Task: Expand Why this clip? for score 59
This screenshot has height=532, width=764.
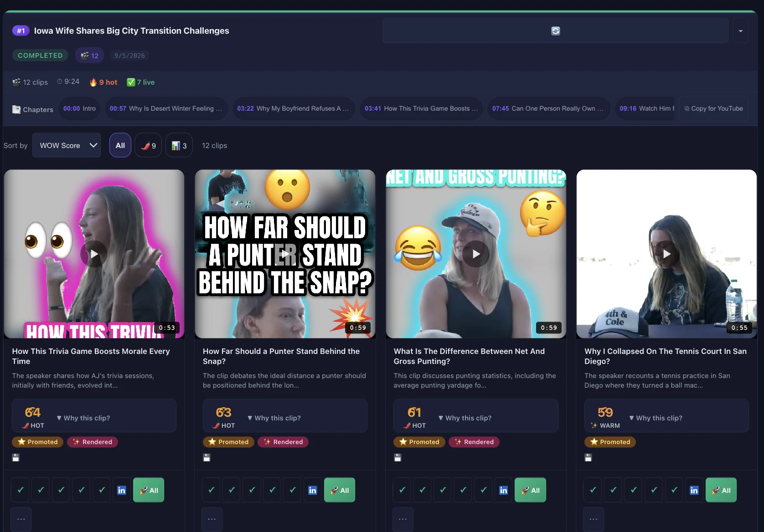Action: click(656, 418)
